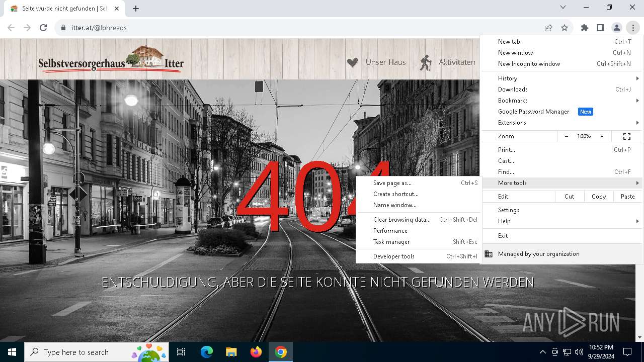Screen dimensions: 644x362
Task: Open tab search chevron in title bar
Action: 563,7
